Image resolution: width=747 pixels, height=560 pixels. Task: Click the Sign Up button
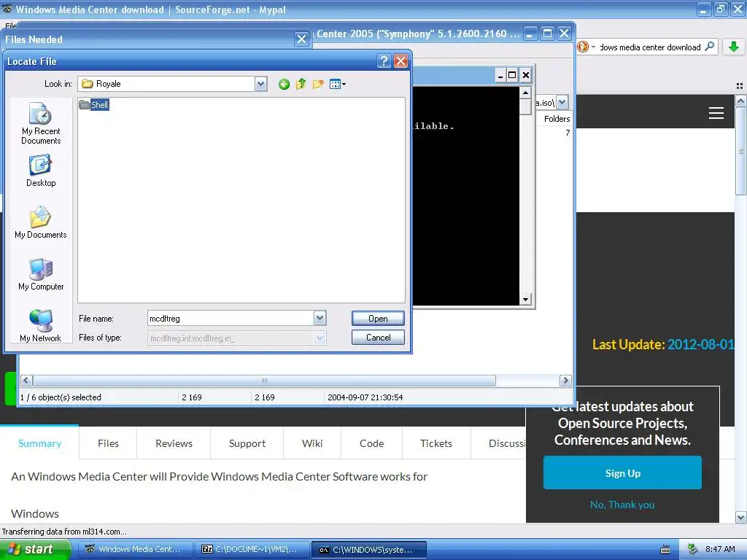pos(623,472)
